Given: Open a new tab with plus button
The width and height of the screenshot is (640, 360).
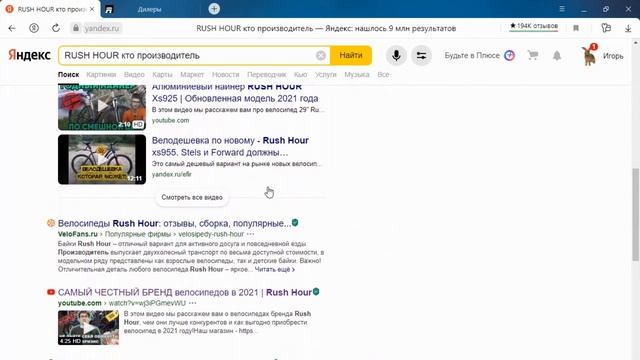Looking at the screenshot, I should 214,9.
